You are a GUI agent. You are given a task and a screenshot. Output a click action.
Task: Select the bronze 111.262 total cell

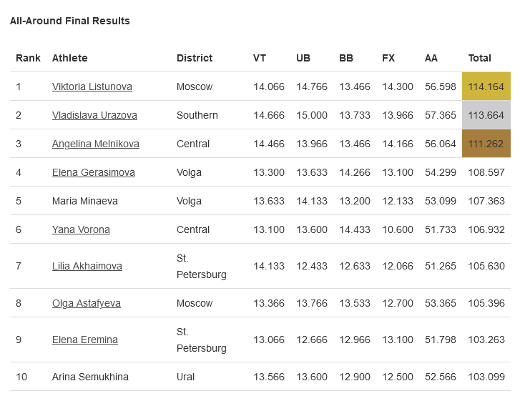(486, 144)
